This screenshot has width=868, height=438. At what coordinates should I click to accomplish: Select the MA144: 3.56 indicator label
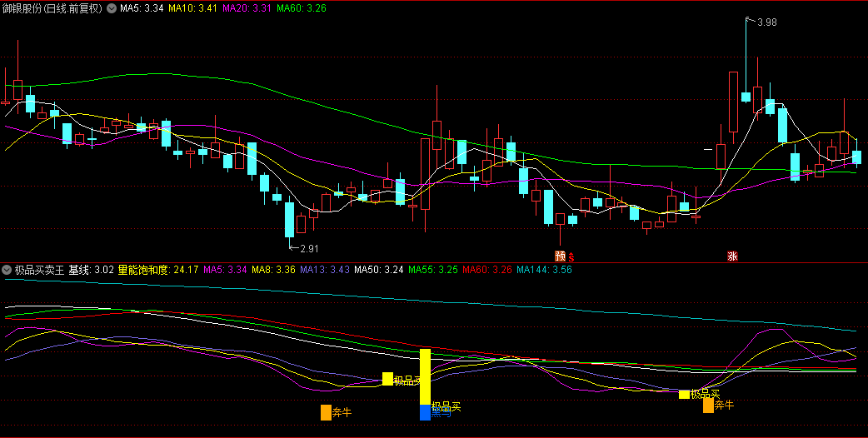(x=544, y=270)
